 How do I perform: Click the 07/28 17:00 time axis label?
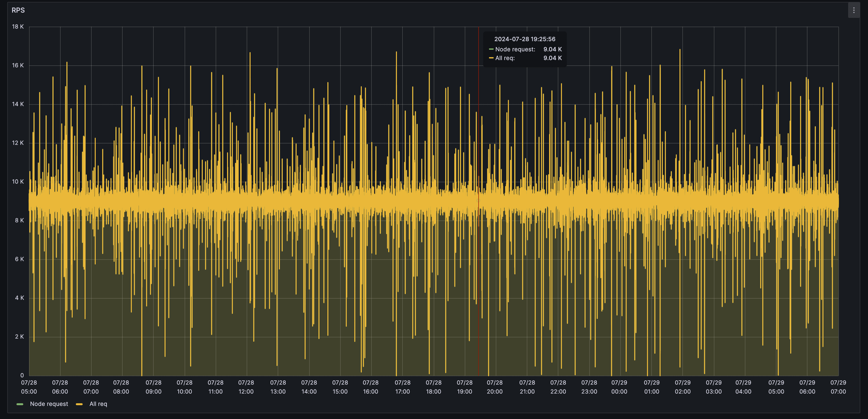pos(403,387)
